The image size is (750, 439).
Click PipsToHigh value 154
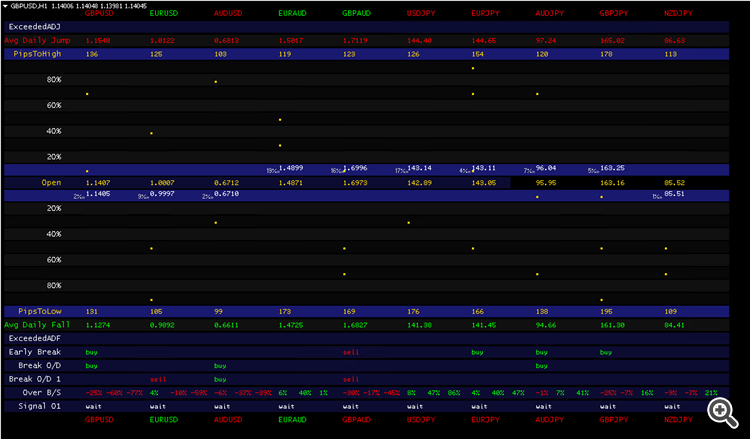(477, 54)
